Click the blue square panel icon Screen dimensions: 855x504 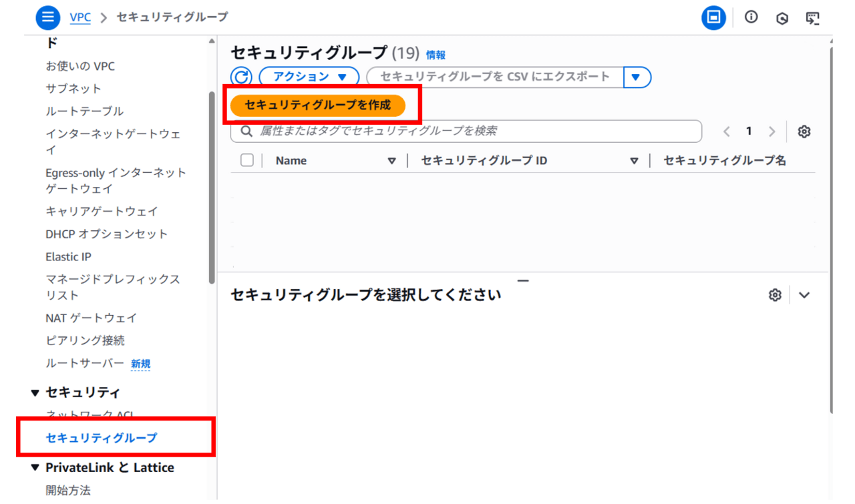click(713, 17)
